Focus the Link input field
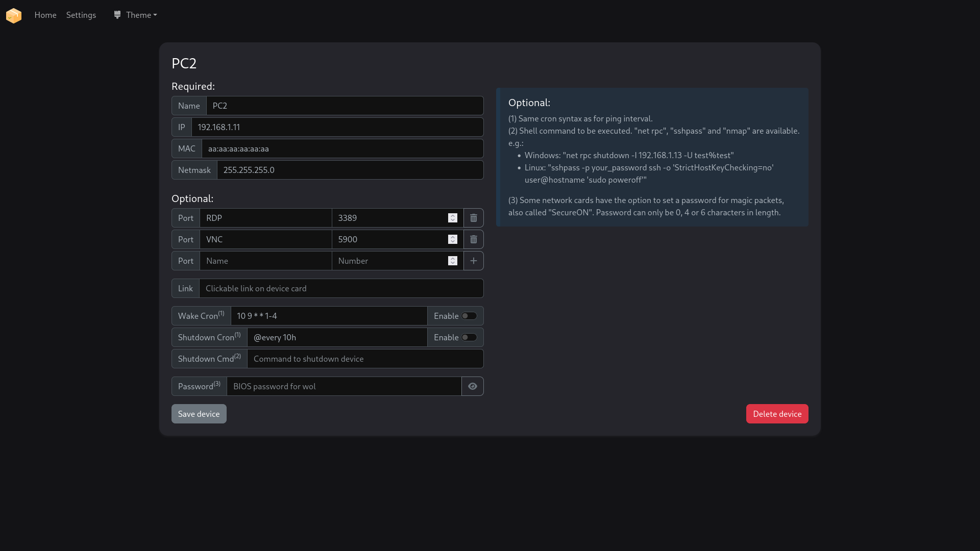The image size is (980, 551). coord(341,288)
